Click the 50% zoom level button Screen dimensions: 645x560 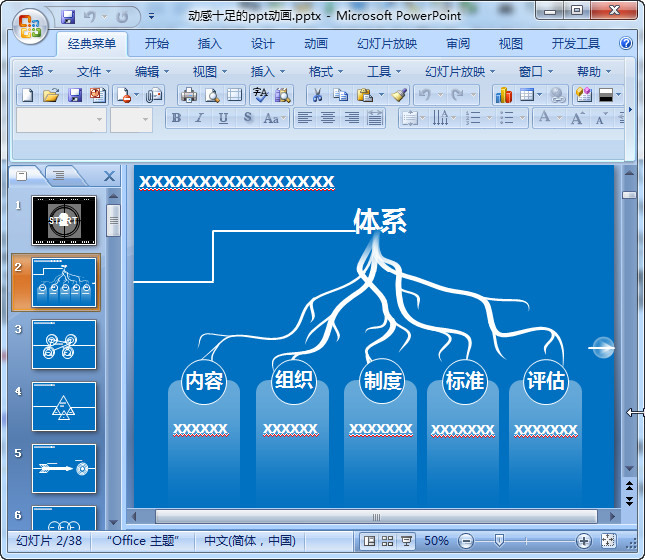[436, 541]
